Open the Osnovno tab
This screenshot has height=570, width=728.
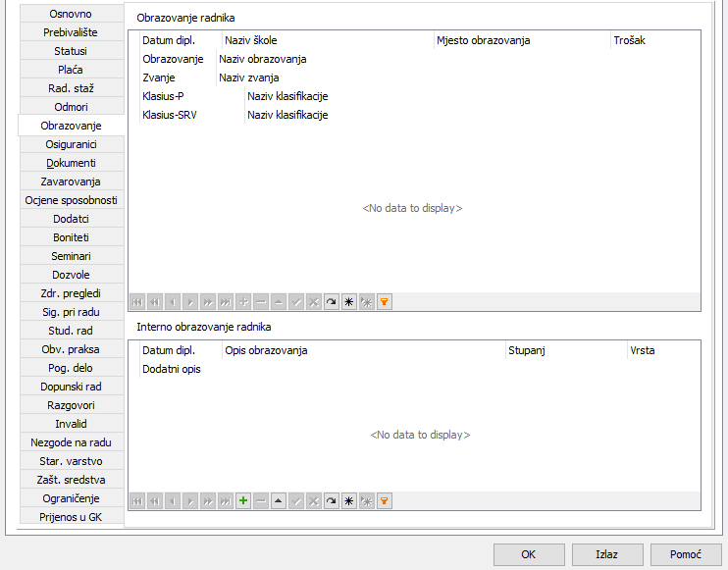pos(71,14)
